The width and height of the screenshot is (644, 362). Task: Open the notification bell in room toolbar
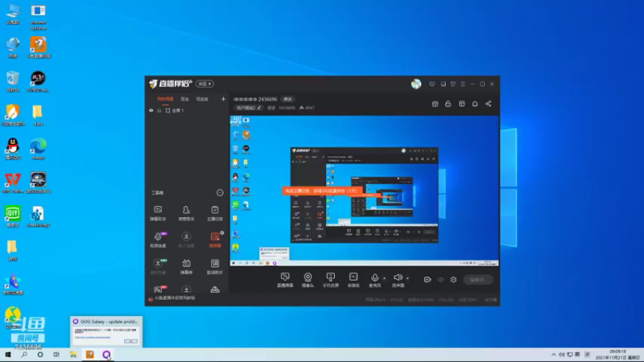pos(475,104)
